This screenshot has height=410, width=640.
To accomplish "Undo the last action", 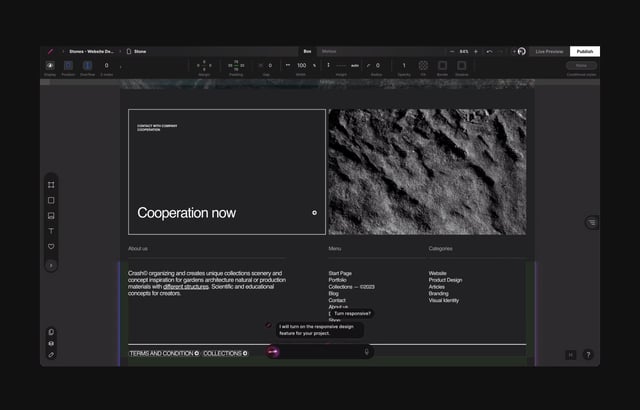I will pos(489,51).
